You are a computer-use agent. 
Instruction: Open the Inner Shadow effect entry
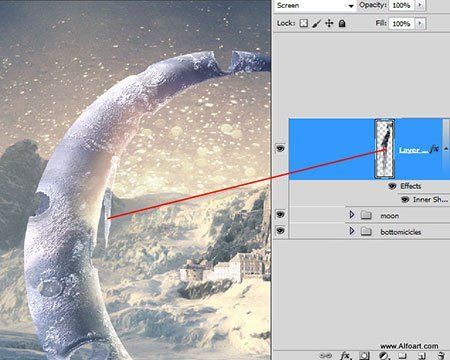click(430, 199)
